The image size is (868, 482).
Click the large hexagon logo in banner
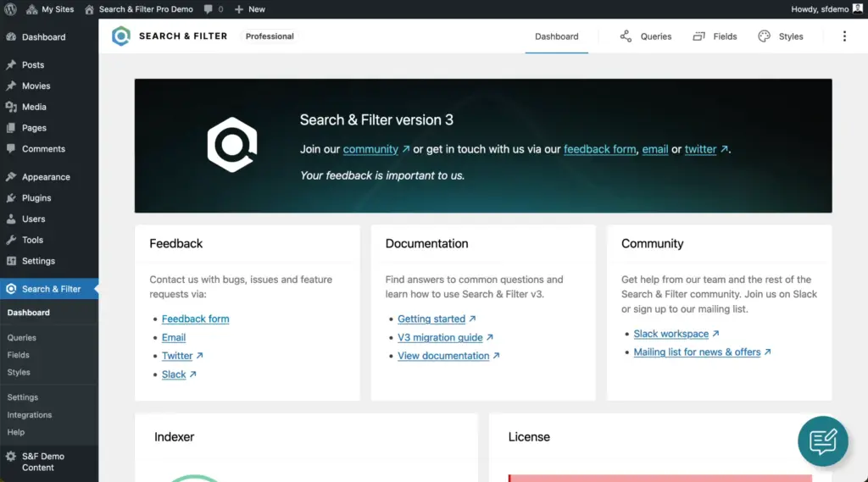[x=232, y=145]
